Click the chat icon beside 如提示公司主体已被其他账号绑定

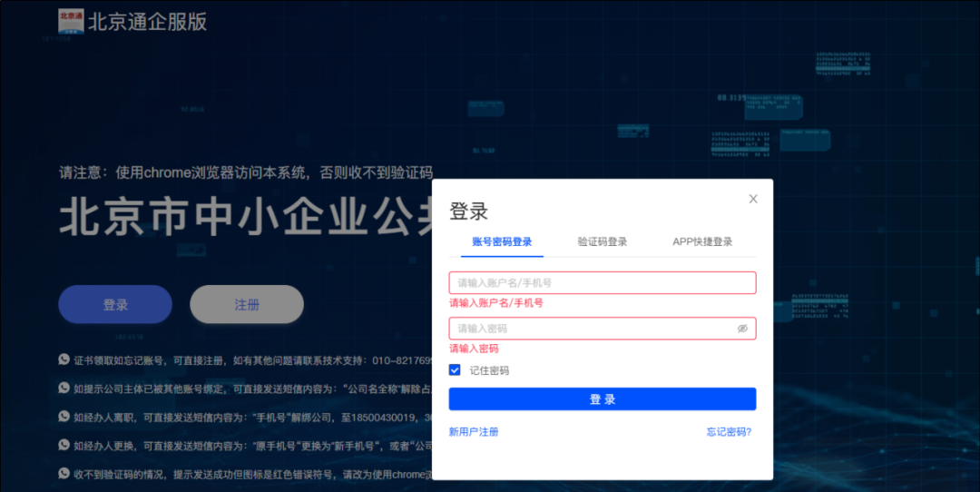pos(64,388)
